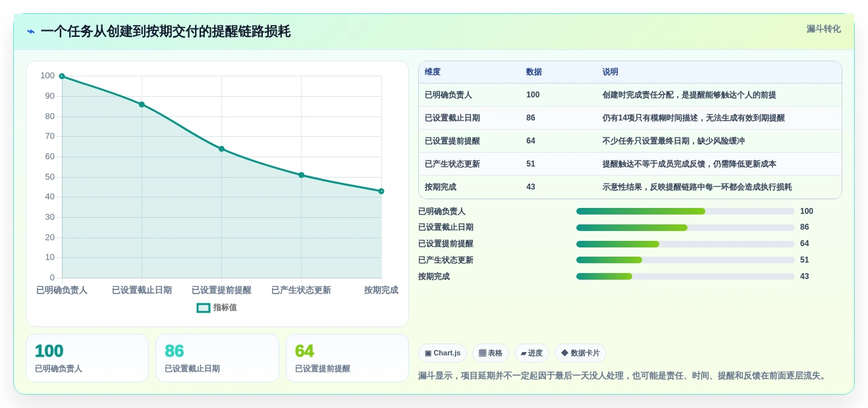Click the 说明 column header
This screenshot has height=408, width=868.
pyautogui.click(x=610, y=72)
